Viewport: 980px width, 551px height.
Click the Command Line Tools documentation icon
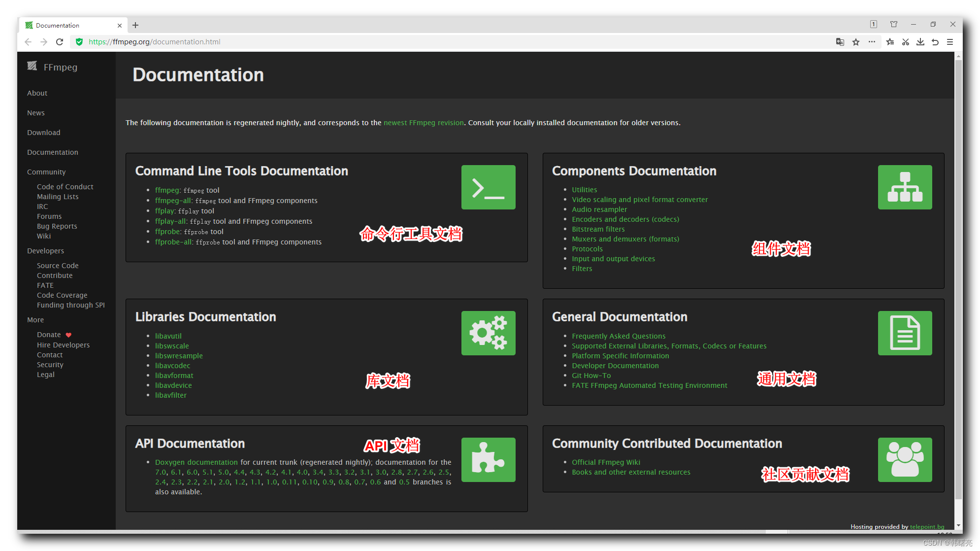coord(489,187)
